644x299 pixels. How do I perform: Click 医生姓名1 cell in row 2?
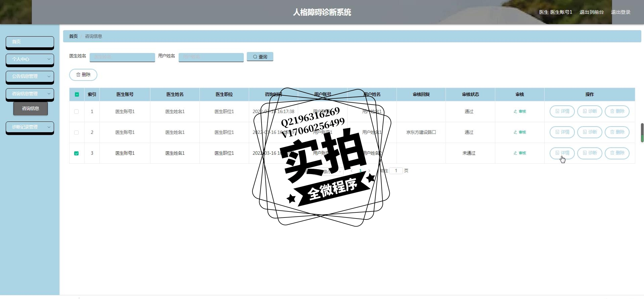(x=175, y=132)
